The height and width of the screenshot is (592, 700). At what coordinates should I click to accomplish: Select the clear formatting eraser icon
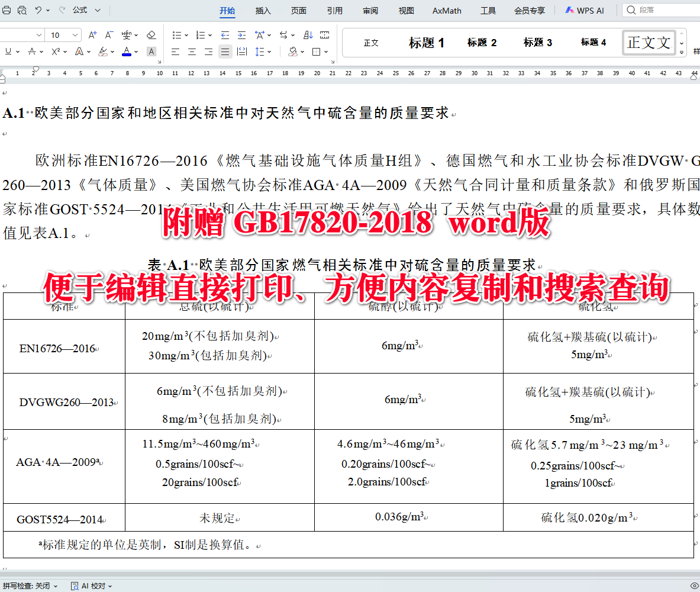click(x=152, y=34)
